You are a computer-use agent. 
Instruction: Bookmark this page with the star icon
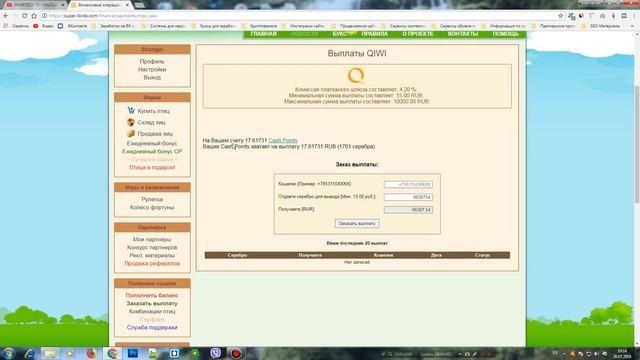point(560,16)
